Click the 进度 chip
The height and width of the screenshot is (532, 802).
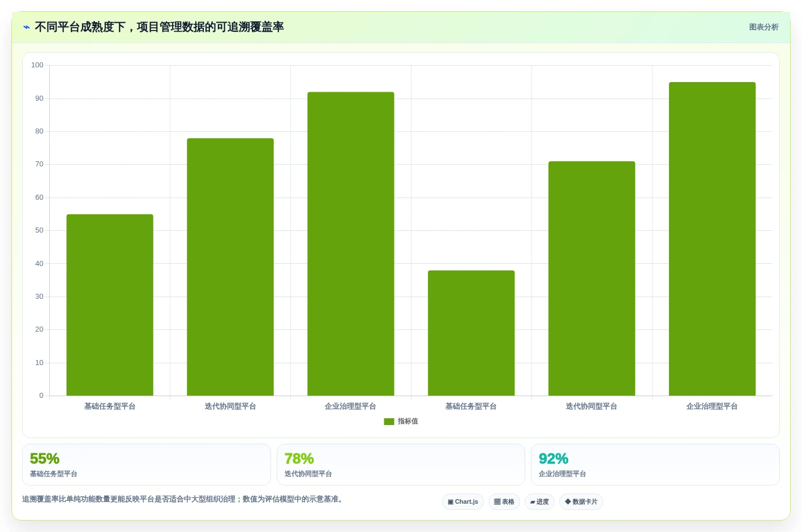pyautogui.click(x=539, y=502)
